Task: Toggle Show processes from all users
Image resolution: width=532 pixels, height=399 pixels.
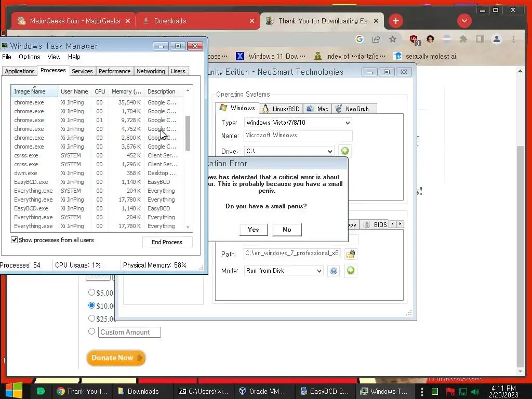Action: point(14,240)
